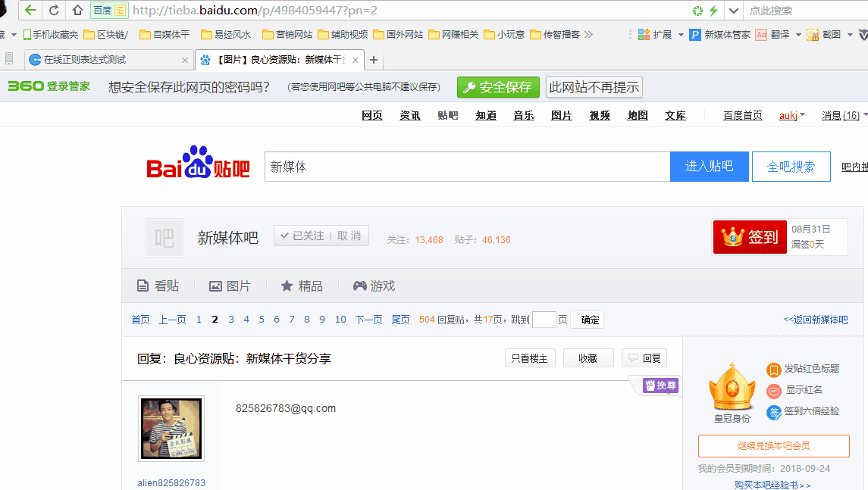The width and height of the screenshot is (868, 490).
Task: Open the 营销网站 bookmark folder
Action: click(287, 35)
